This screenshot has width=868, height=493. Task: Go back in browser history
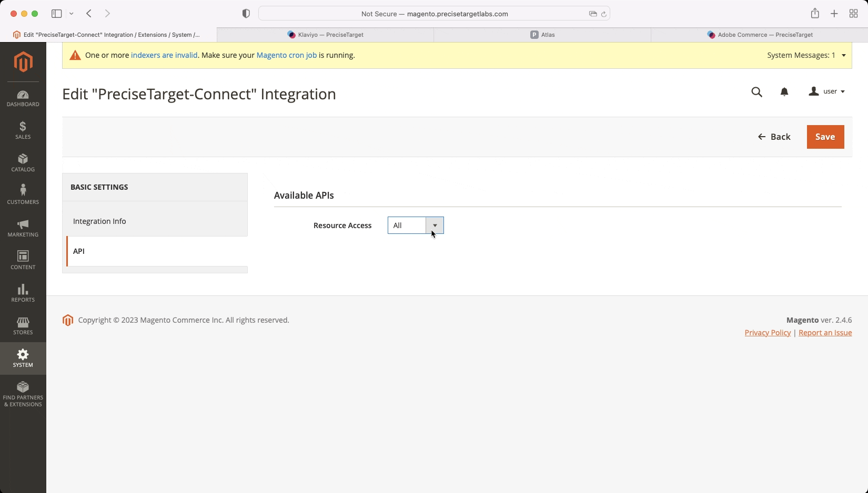pos(89,14)
